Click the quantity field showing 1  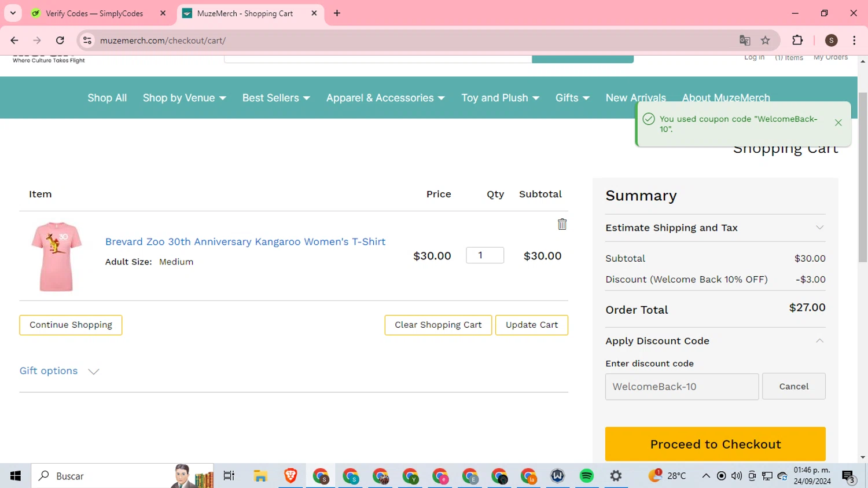pos(485,255)
